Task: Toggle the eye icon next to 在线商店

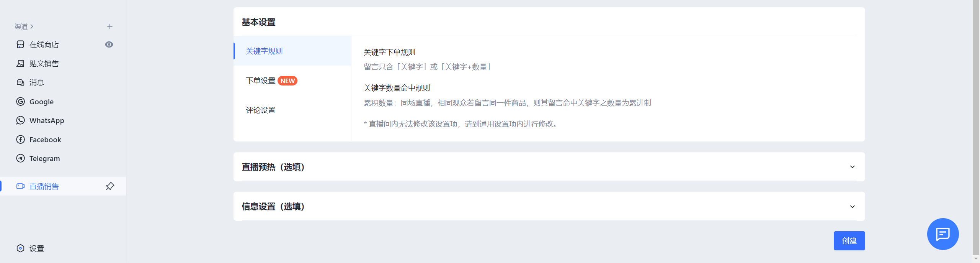Action: click(109, 44)
